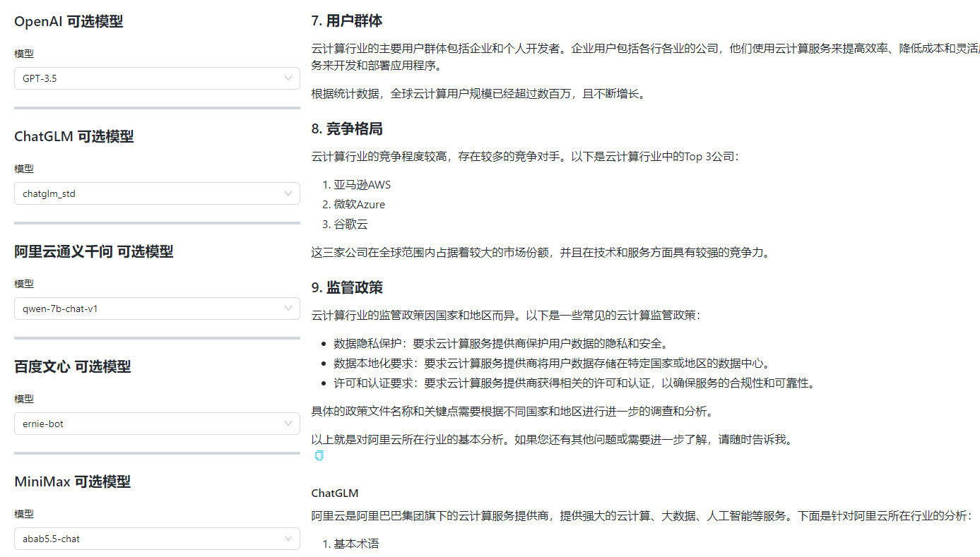Image resolution: width=980 pixels, height=557 pixels.
Task: Click the chevron arrow in qwen-7b-chat-v1 selector
Action: (x=288, y=309)
